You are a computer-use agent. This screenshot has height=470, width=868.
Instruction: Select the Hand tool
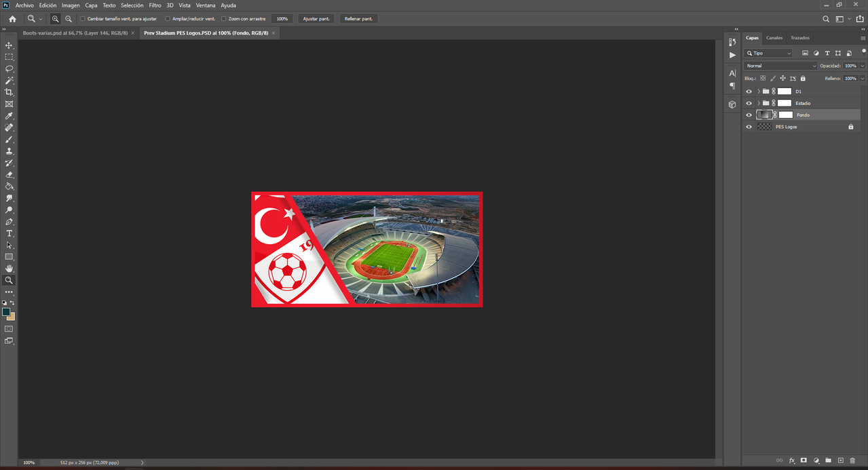(x=9, y=269)
